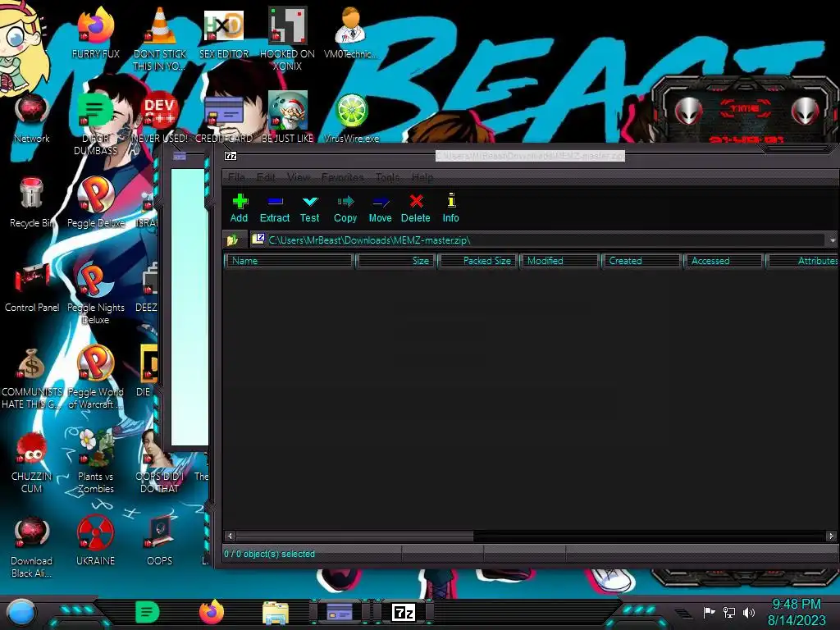Viewport: 840px width, 630px height.
Task: Open the Help menu in 7-Zip
Action: (x=422, y=177)
